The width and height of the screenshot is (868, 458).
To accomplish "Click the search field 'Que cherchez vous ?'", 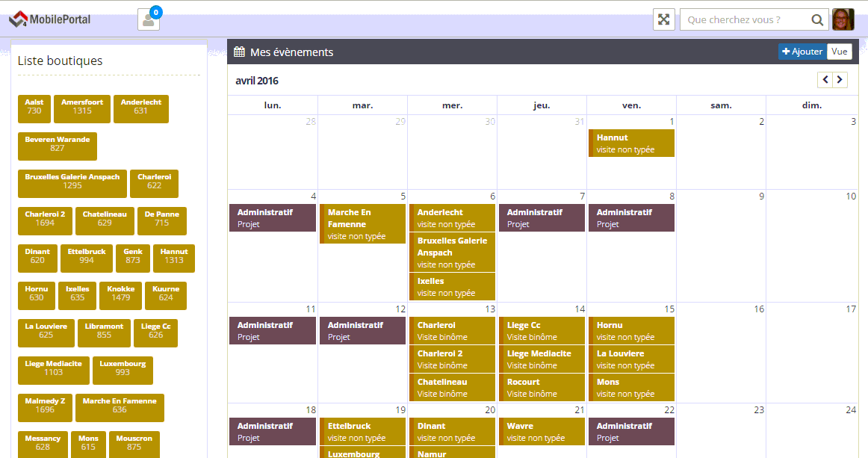I will [x=747, y=20].
